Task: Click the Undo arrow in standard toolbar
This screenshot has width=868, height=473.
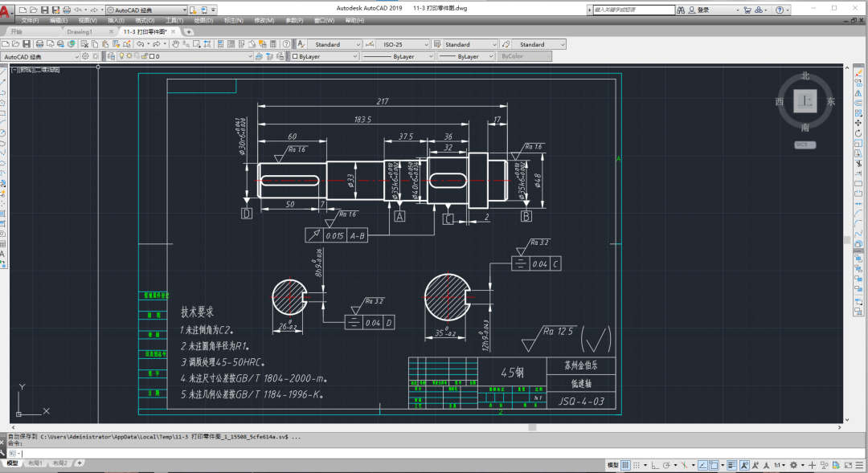Action: click(140, 44)
